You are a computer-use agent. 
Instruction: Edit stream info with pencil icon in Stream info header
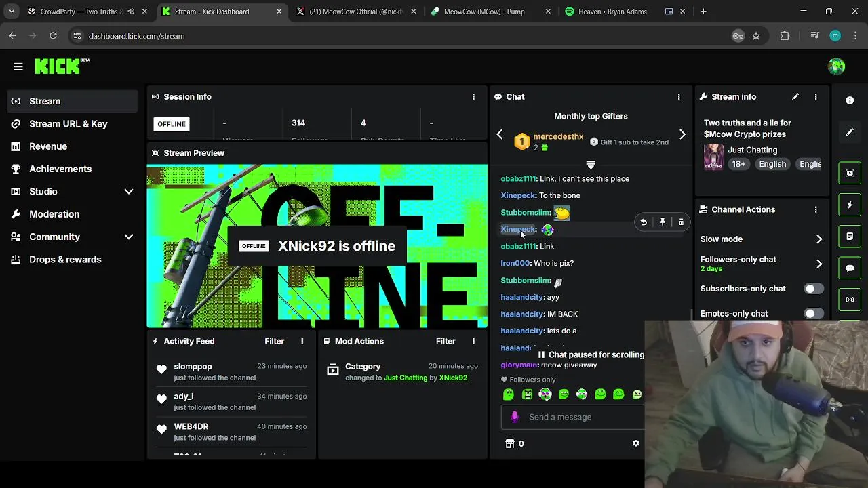[795, 97]
